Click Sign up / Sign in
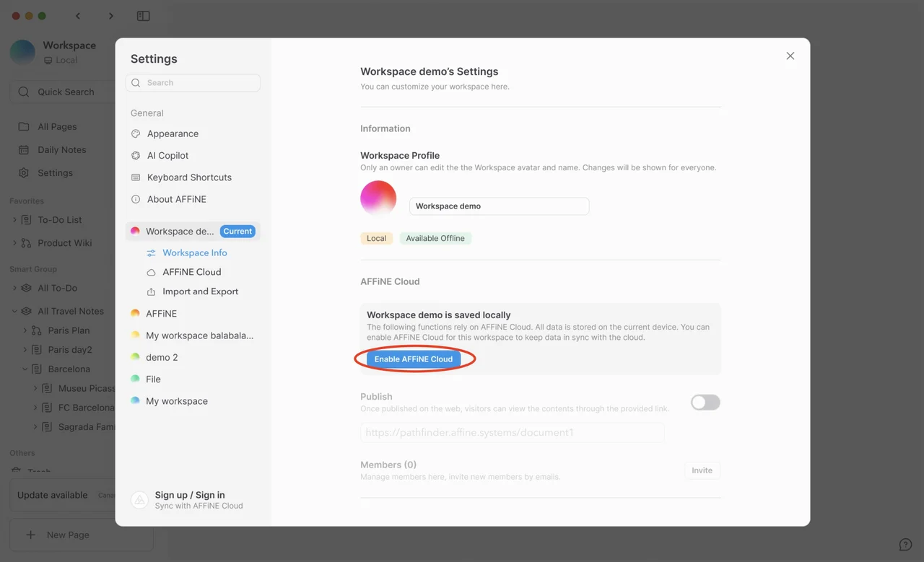 (x=190, y=495)
